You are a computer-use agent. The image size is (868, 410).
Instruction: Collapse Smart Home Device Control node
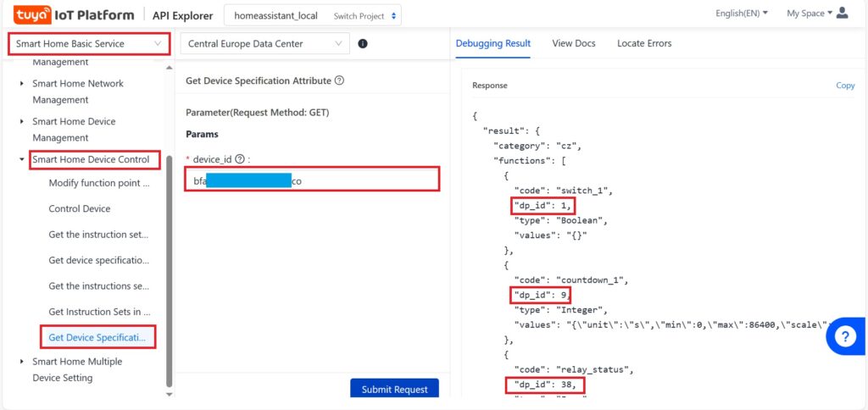tap(21, 159)
